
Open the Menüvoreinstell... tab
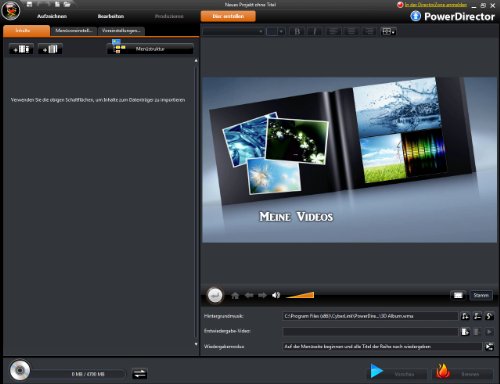pyautogui.click(x=74, y=31)
